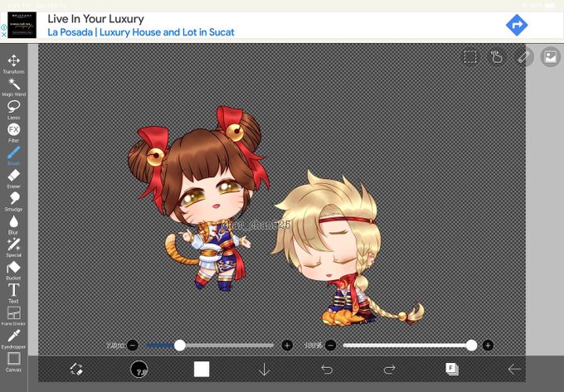The width and height of the screenshot is (564, 392).
Task: Select the Smudge tool
Action: pos(13,201)
